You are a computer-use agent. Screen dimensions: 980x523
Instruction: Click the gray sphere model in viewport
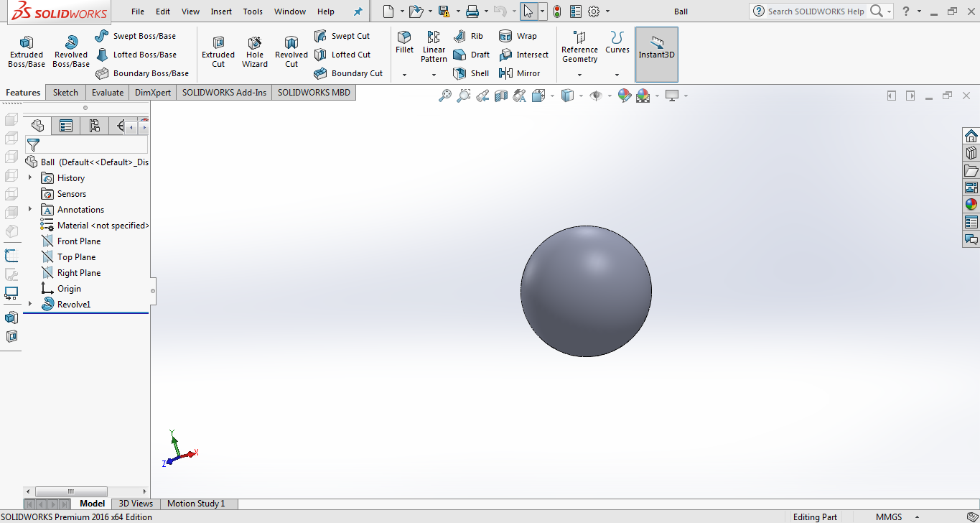coord(586,291)
